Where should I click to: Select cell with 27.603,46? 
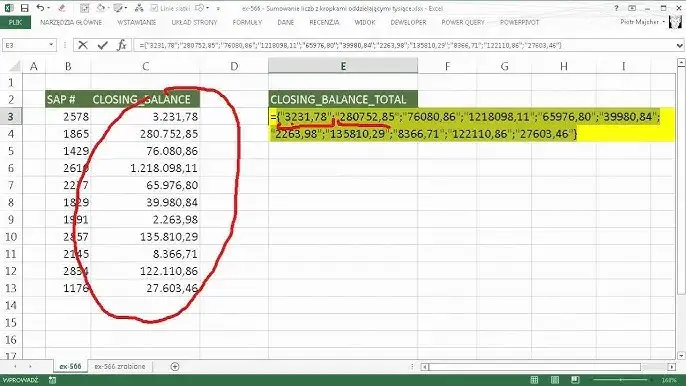pos(145,288)
